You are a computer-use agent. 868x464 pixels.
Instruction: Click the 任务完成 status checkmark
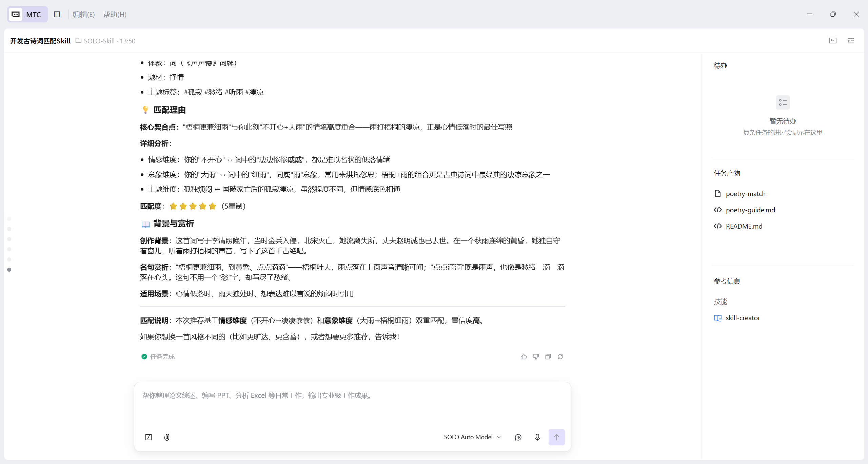click(144, 356)
